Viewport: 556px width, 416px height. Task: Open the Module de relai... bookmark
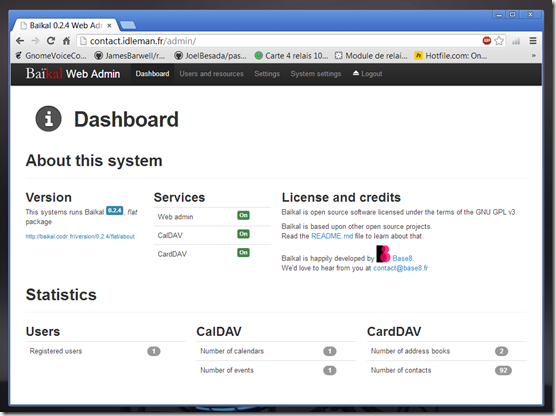371,56
